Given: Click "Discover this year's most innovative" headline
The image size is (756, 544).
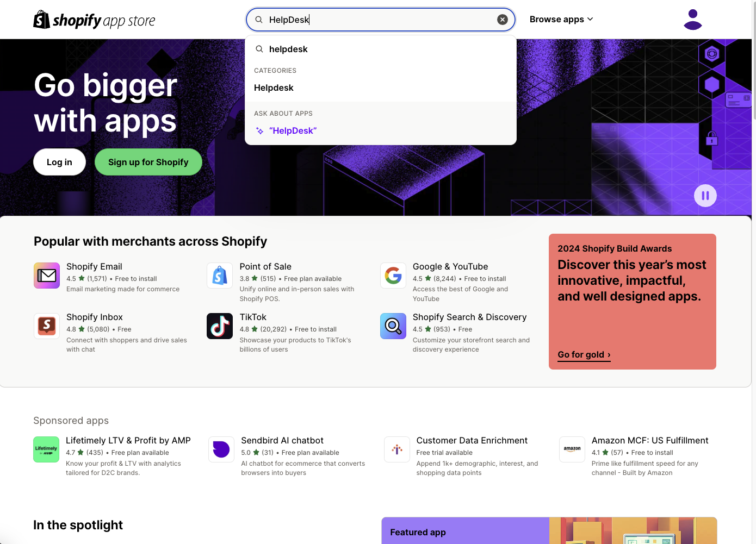Looking at the screenshot, I should pyautogui.click(x=631, y=280).
